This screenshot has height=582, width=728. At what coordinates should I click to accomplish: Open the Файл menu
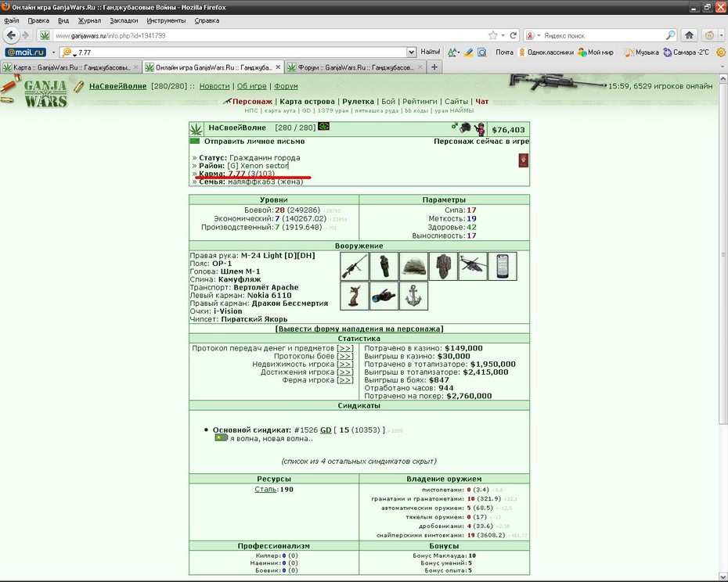[x=12, y=20]
